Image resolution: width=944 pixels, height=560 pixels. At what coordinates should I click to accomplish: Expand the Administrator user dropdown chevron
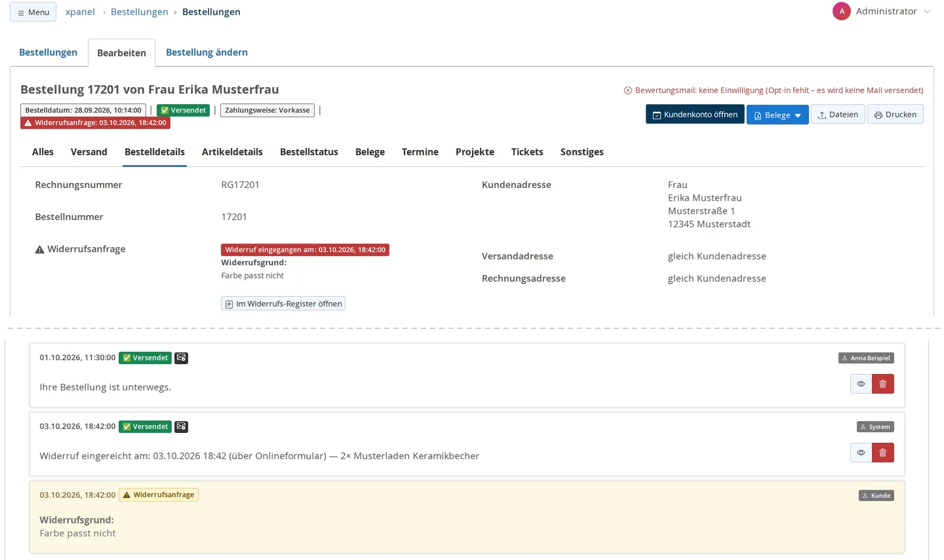(x=927, y=12)
